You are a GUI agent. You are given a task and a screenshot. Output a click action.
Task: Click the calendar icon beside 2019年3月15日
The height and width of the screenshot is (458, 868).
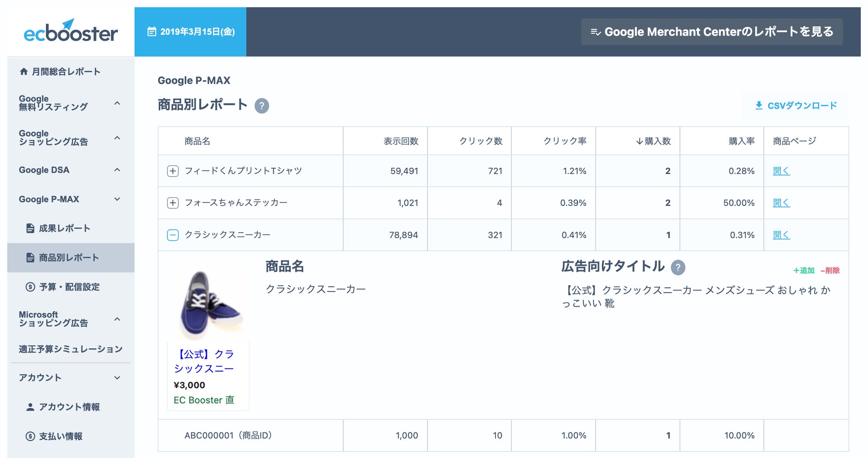(152, 32)
